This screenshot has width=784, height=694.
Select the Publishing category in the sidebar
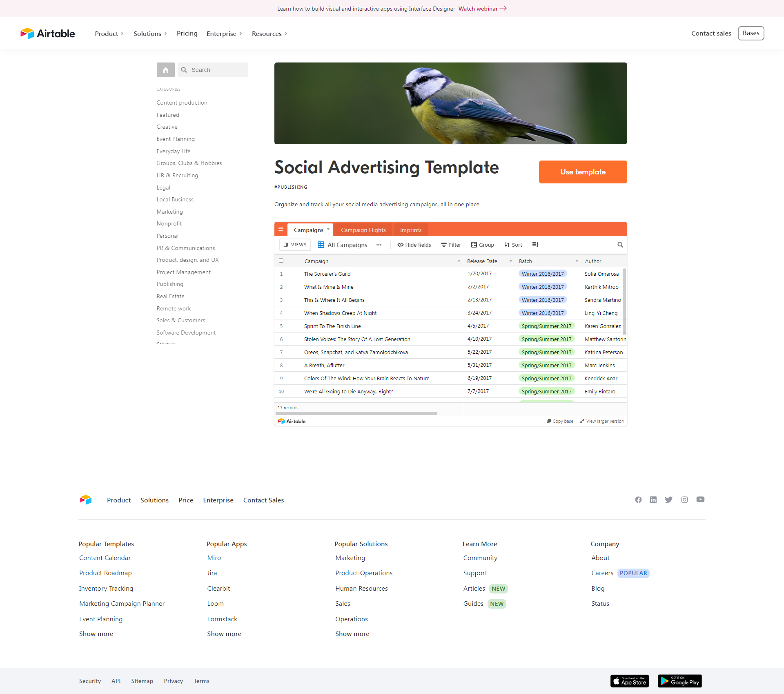(x=170, y=284)
